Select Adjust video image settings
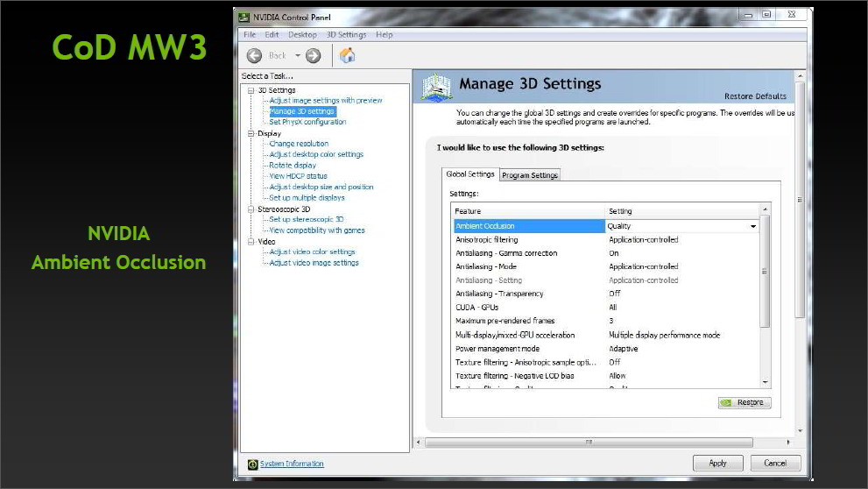This screenshot has height=489, width=868. pyautogui.click(x=314, y=263)
